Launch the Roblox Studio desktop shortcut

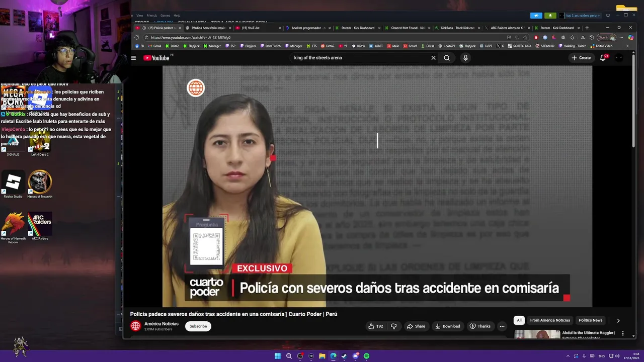(x=13, y=184)
